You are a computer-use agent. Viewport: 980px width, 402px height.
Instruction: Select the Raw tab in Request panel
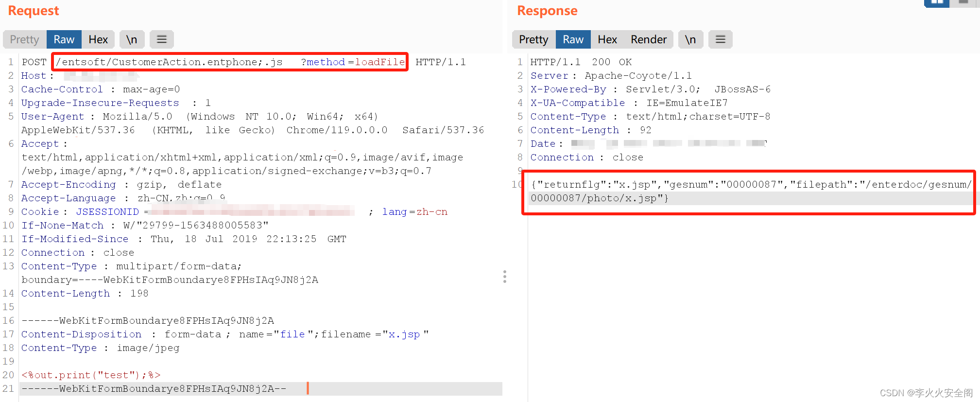click(x=64, y=39)
